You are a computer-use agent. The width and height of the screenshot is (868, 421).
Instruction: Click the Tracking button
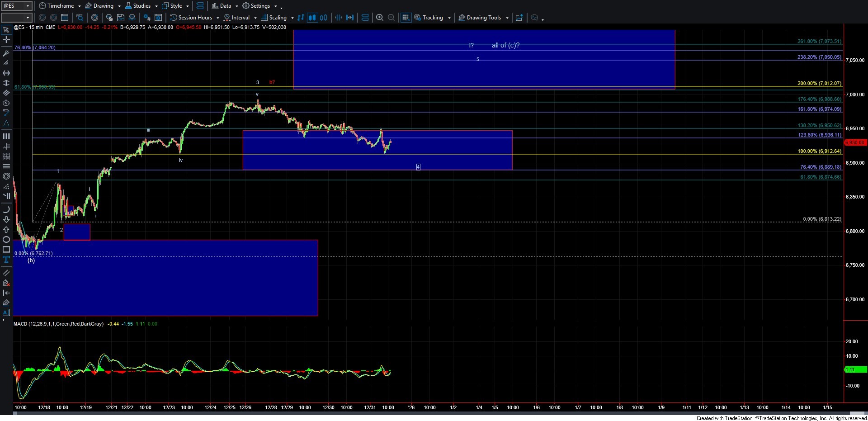pyautogui.click(x=433, y=18)
